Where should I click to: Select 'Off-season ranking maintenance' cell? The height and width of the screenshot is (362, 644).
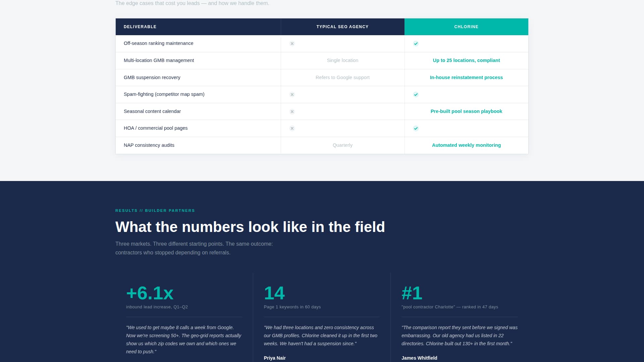pyautogui.click(x=198, y=44)
